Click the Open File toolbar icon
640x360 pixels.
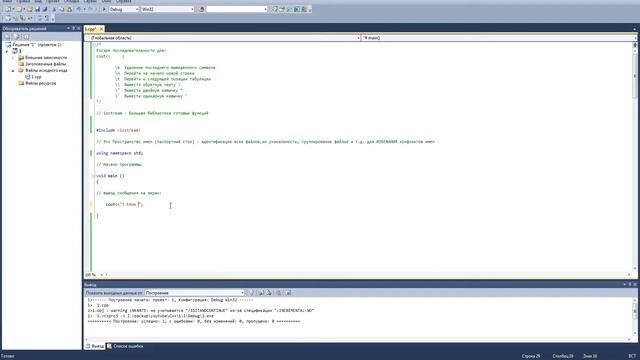tap(29, 9)
